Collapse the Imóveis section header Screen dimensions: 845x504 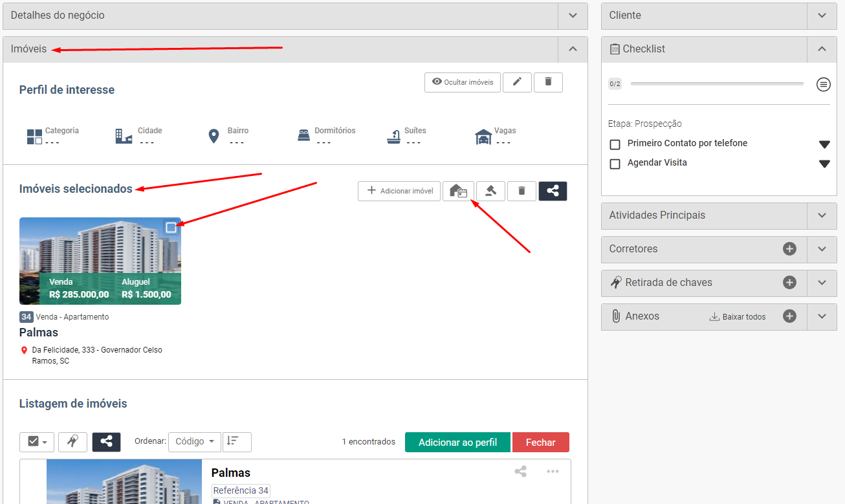(573, 49)
